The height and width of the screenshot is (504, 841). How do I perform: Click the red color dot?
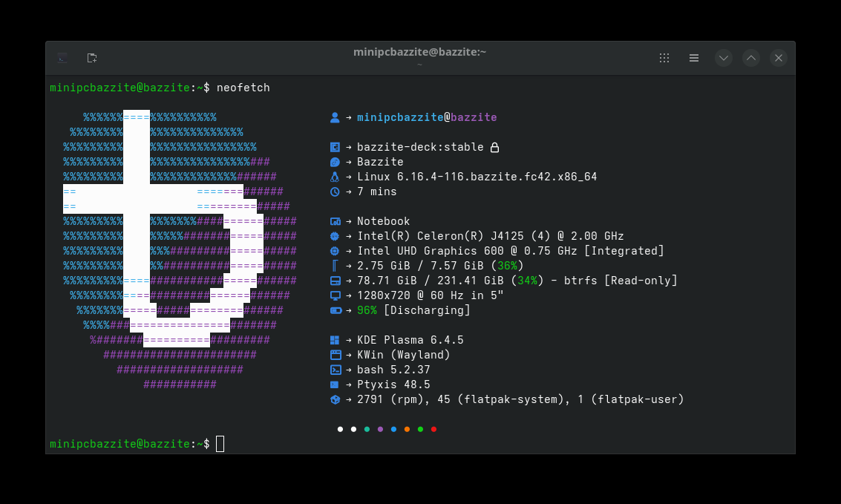point(434,429)
